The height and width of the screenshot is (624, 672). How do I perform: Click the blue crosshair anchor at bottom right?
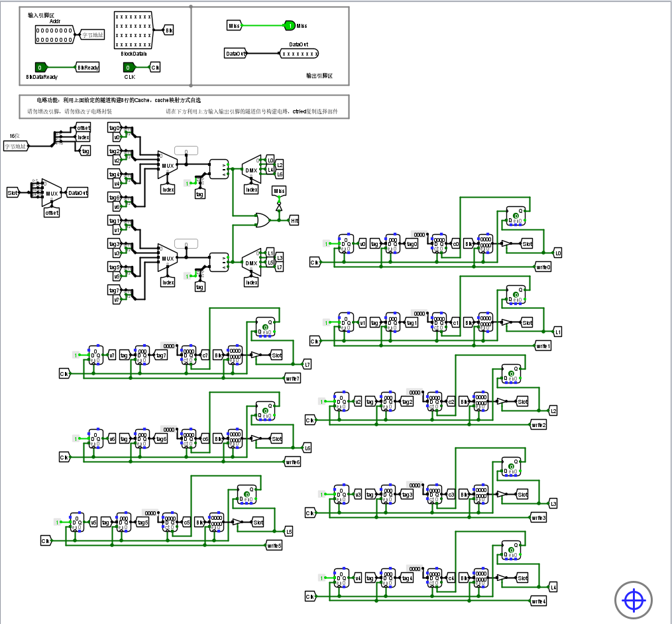634,601
